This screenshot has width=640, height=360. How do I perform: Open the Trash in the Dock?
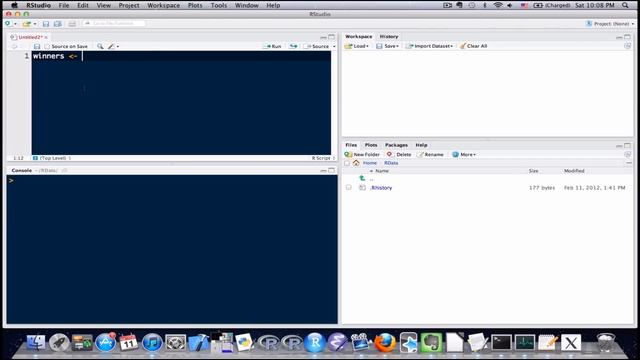click(605, 342)
